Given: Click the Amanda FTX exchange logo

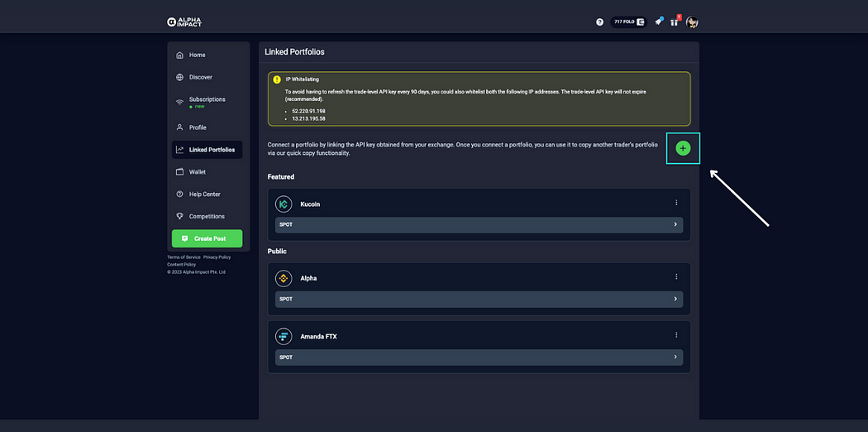Looking at the screenshot, I should [284, 337].
